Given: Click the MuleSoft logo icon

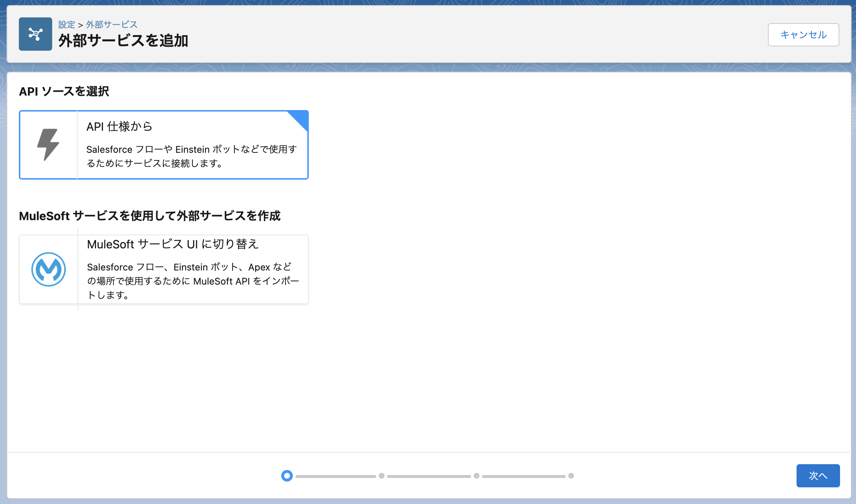Looking at the screenshot, I should pyautogui.click(x=49, y=269).
